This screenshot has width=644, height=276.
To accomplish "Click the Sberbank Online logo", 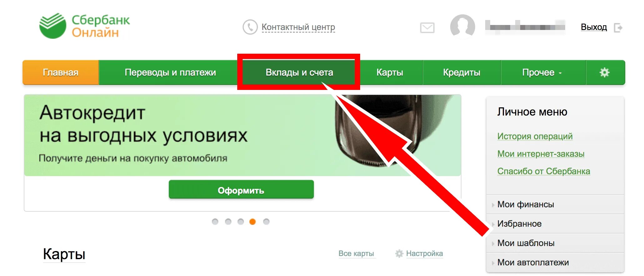I will click(x=84, y=26).
